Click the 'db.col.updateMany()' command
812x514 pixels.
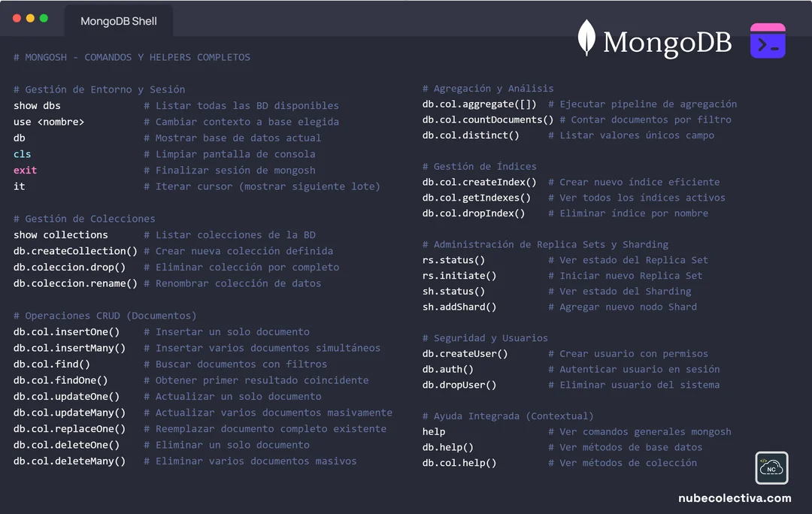click(69, 413)
